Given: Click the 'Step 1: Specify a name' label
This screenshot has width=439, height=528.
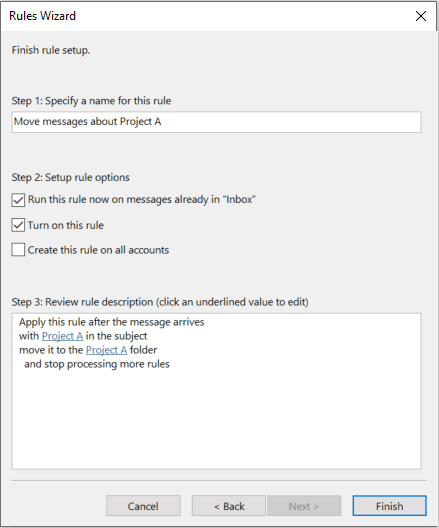Looking at the screenshot, I should click(91, 101).
